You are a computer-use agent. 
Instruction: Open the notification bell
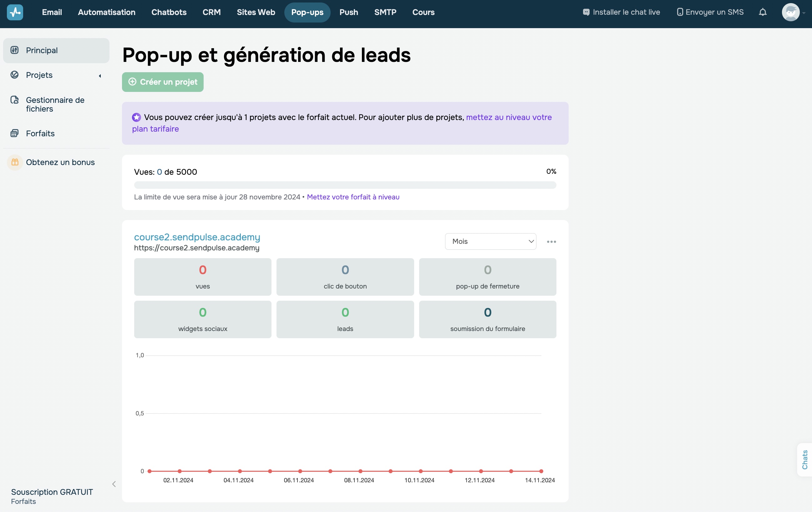763,12
